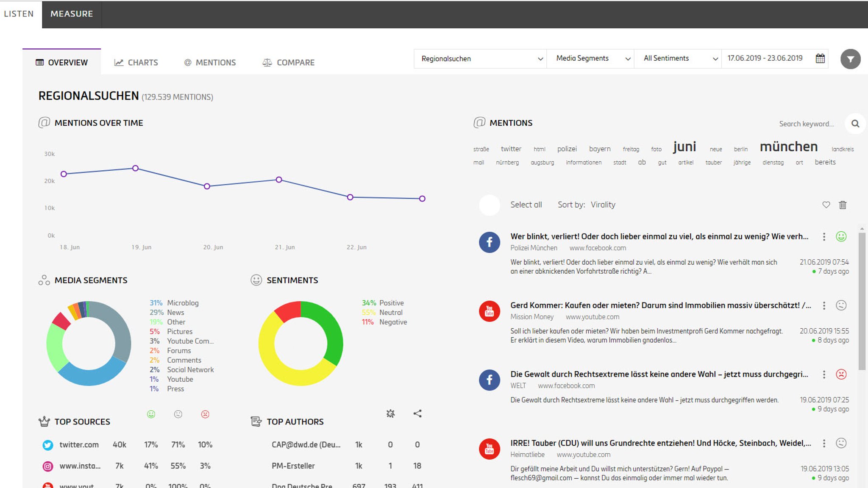Image resolution: width=868 pixels, height=488 pixels.
Task: Open Media Segments dropdown
Action: click(x=590, y=58)
